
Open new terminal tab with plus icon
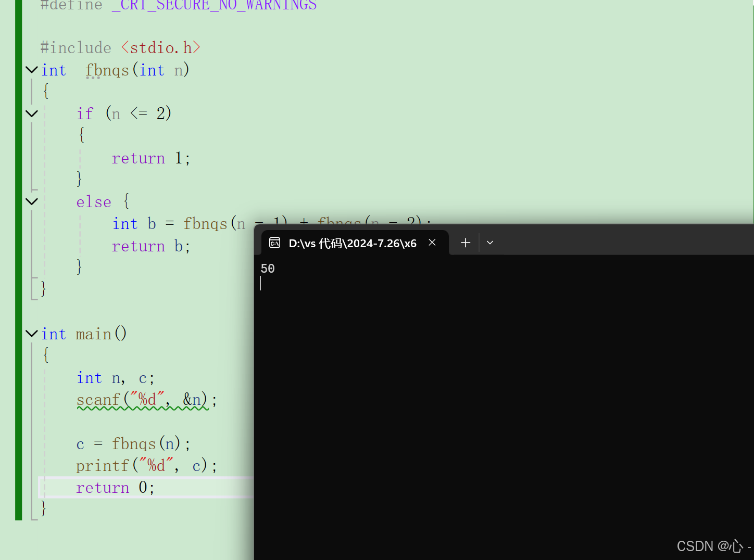(x=466, y=243)
